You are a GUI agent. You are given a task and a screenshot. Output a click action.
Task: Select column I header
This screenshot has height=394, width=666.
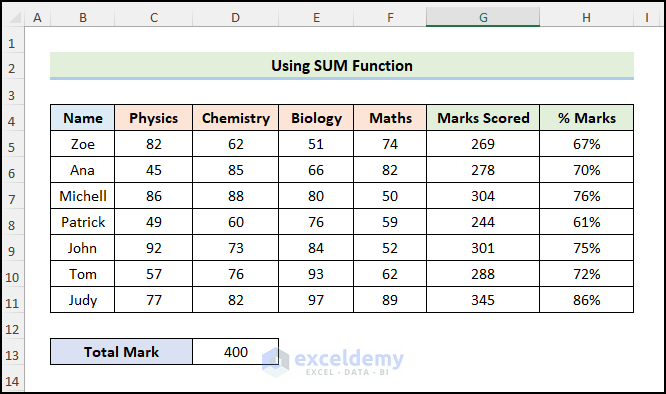pyautogui.click(x=647, y=17)
